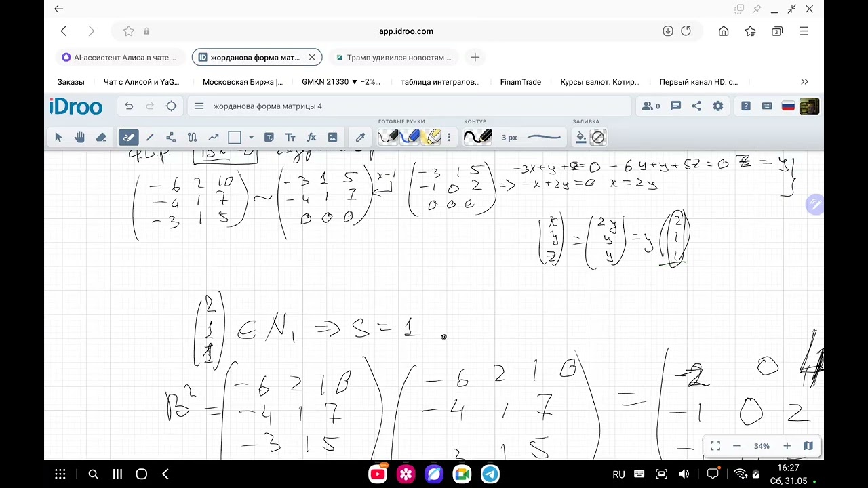Activate the hand pan tool
This screenshot has width=868, height=488.
point(79,138)
